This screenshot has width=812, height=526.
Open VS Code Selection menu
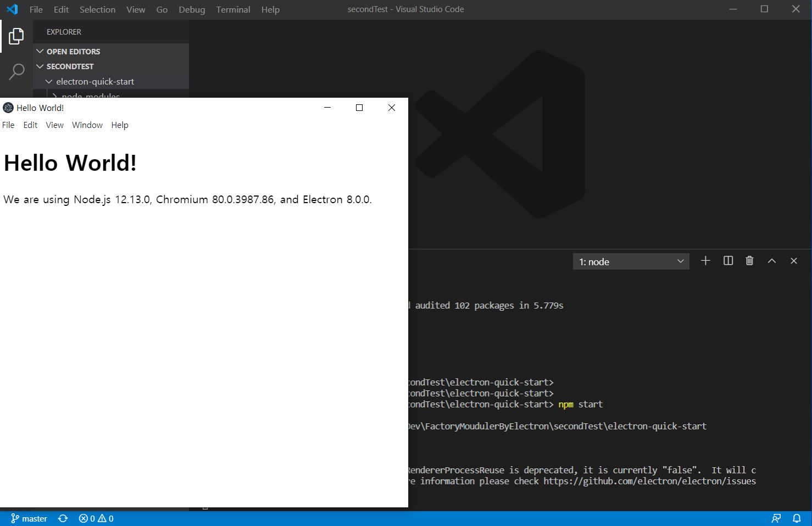[98, 9]
